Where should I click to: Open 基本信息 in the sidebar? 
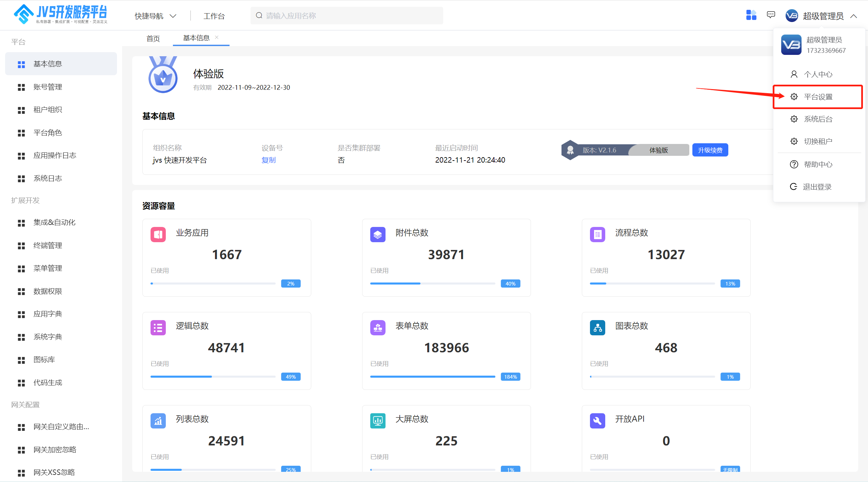coord(61,64)
